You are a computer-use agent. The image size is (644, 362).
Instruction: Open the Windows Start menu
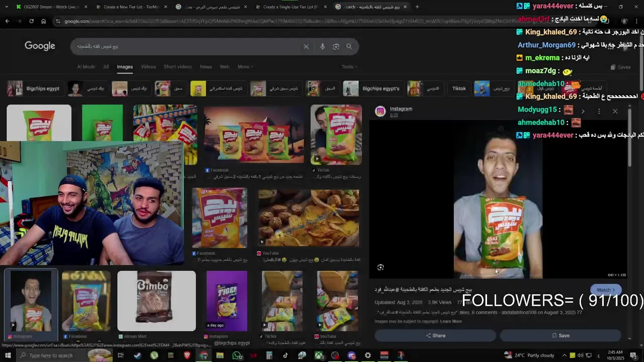pos(8,355)
